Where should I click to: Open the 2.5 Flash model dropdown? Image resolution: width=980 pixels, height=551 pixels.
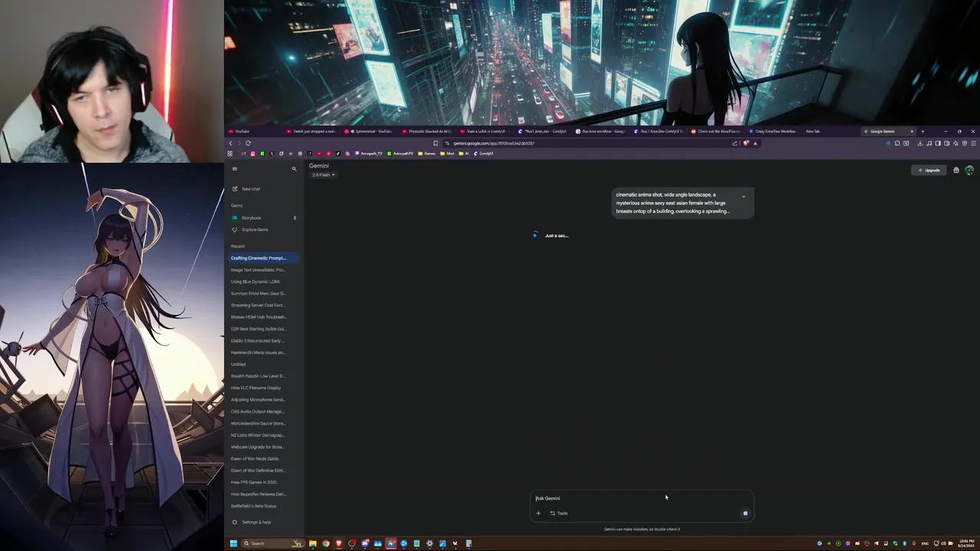pos(323,175)
